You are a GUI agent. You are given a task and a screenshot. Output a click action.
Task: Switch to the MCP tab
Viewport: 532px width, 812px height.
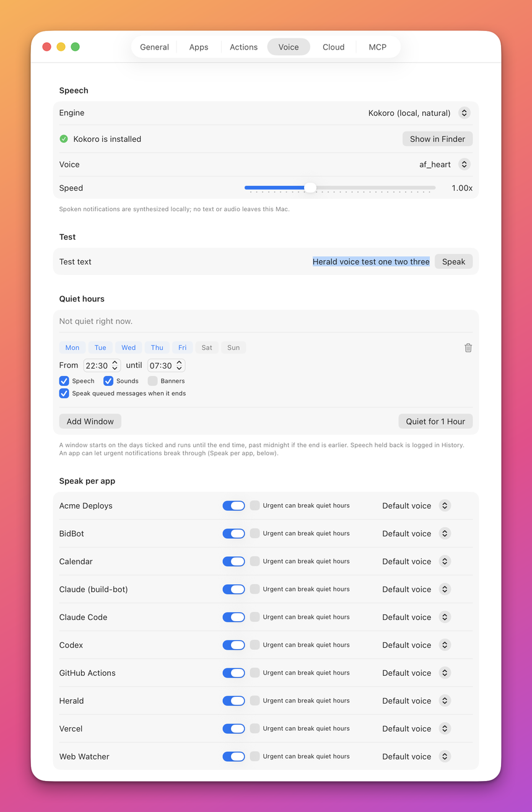(x=378, y=47)
